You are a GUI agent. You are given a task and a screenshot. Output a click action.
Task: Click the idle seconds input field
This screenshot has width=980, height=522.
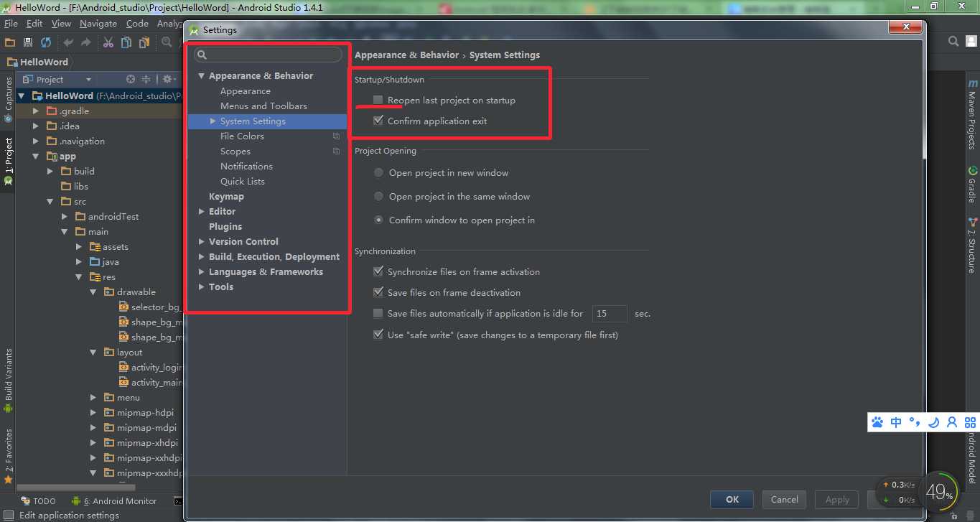tap(610, 313)
